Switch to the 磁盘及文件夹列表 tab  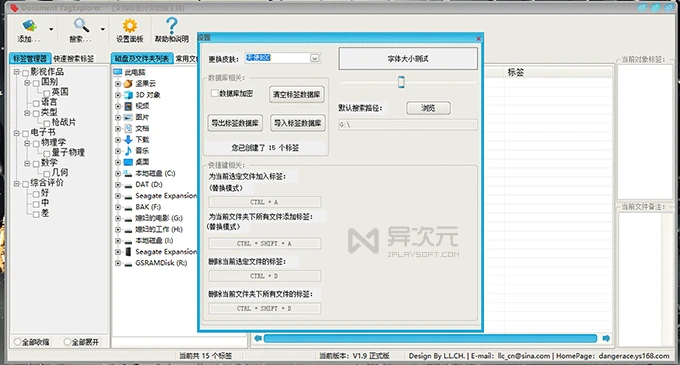(x=142, y=59)
